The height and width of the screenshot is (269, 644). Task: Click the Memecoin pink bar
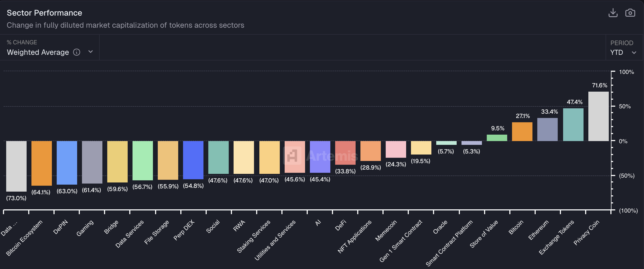(x=396, y=149)
